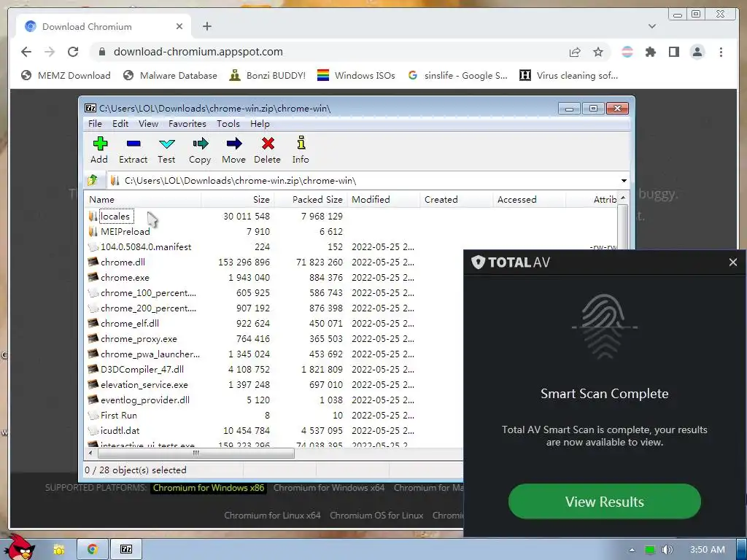Open Chrome extensions puzzle icon
The height and width of the screenshot is (560, 747).
(x=650, y=52)
